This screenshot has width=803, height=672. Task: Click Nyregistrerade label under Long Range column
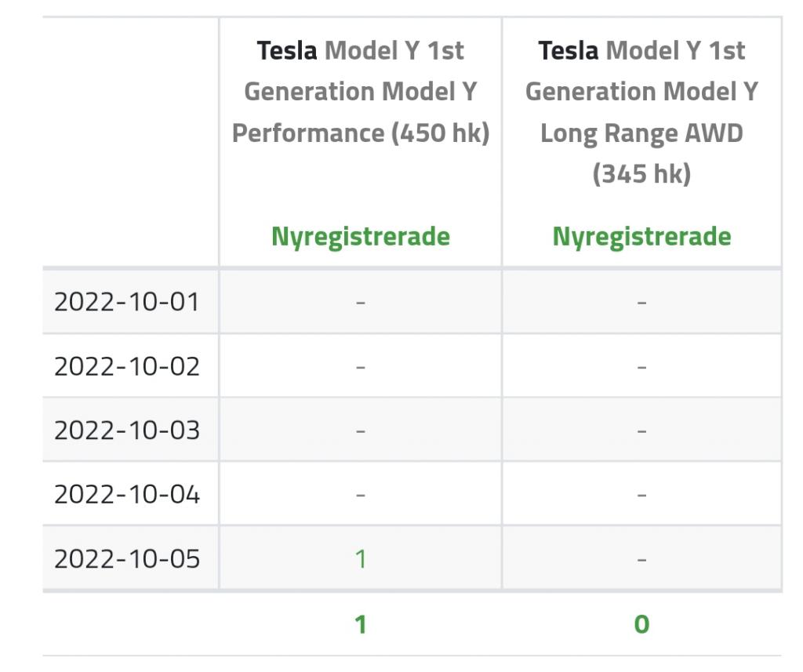pos(641,237)
